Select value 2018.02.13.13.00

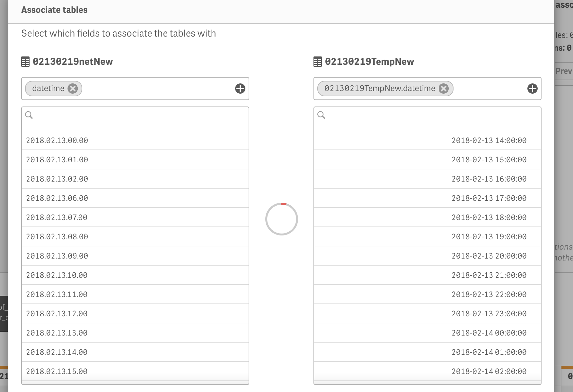135,333
